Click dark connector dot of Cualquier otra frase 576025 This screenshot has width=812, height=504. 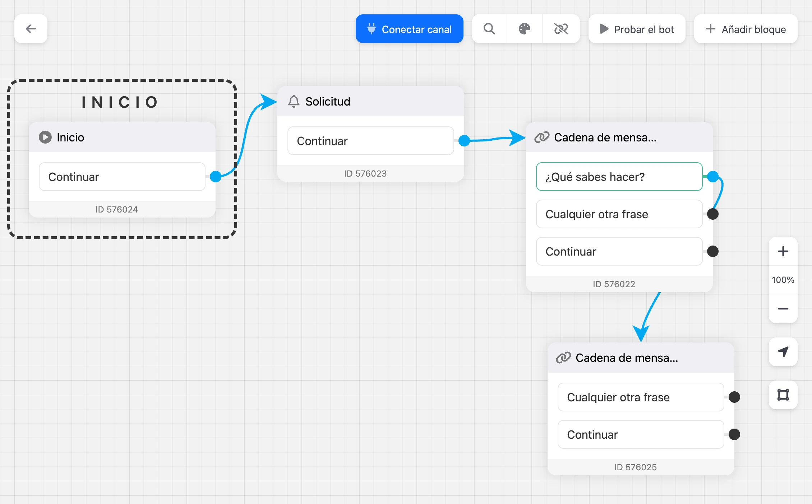click(734, 397)
